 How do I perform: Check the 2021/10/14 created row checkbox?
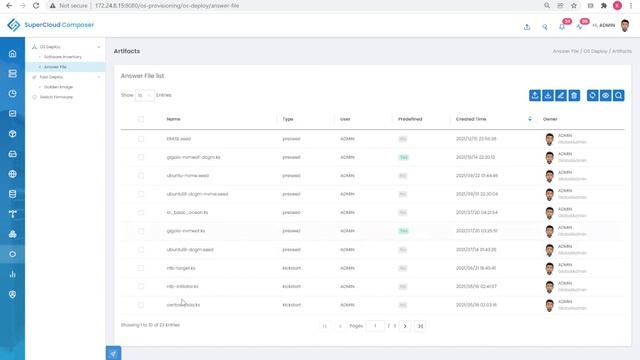pos(141,157)
